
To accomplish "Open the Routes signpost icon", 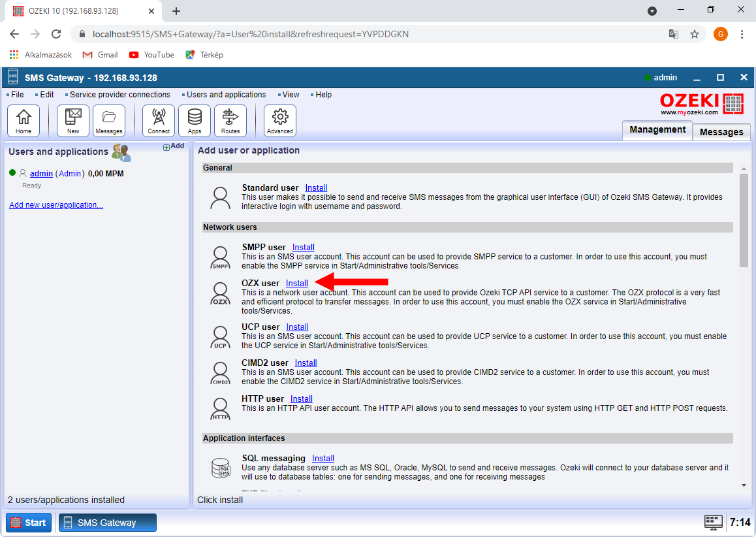I will click(x=230, y=121).
